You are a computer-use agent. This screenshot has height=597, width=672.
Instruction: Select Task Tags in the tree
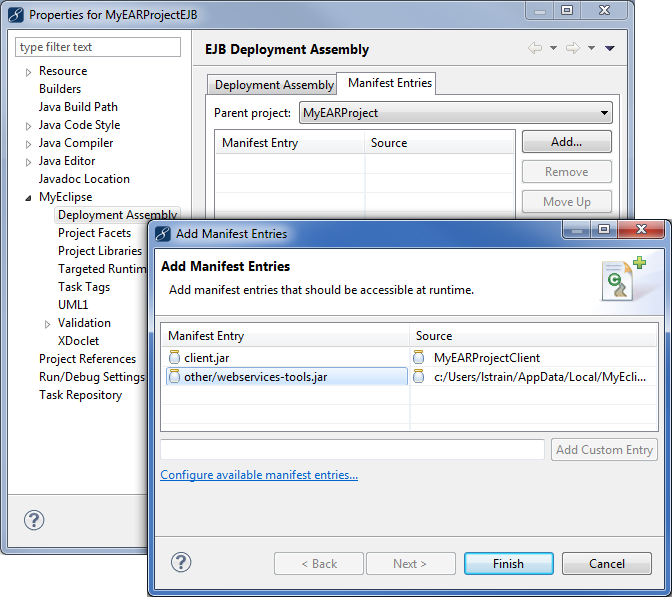(x=84, y=287)
